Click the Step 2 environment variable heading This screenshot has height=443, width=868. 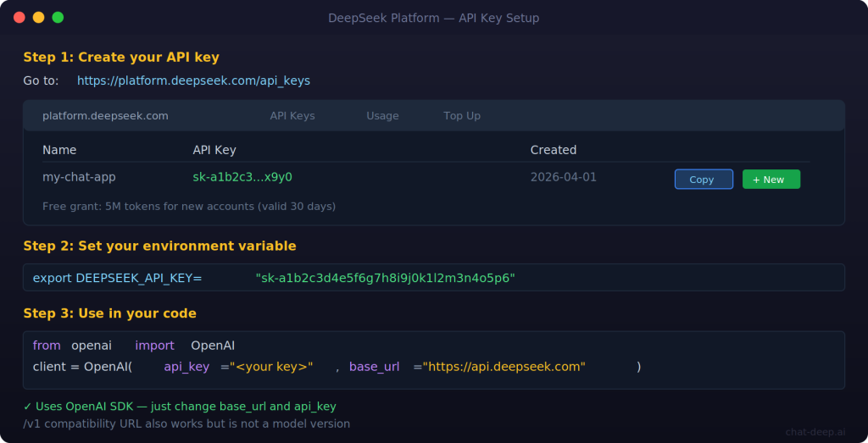[x=159, y=246]
